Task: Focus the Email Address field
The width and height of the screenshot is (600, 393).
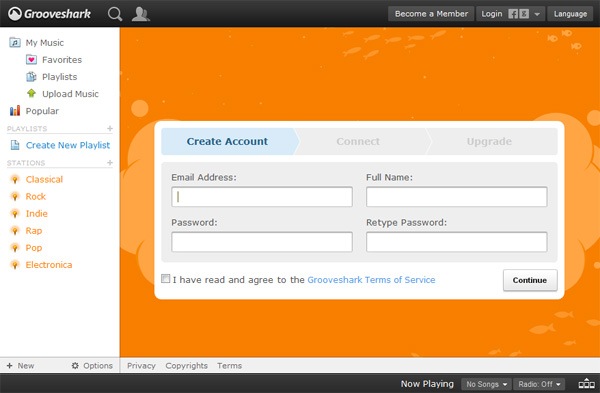Action: (262, 197)
